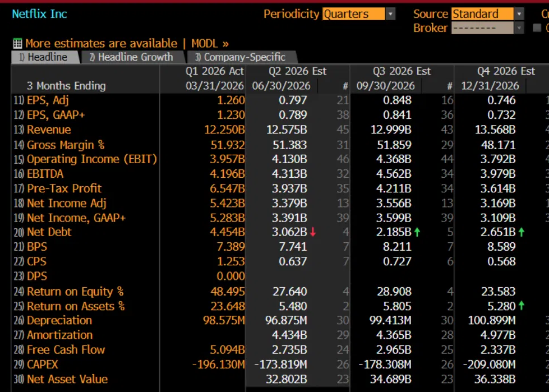Select the Source Standard field

(x=482, y=14)
